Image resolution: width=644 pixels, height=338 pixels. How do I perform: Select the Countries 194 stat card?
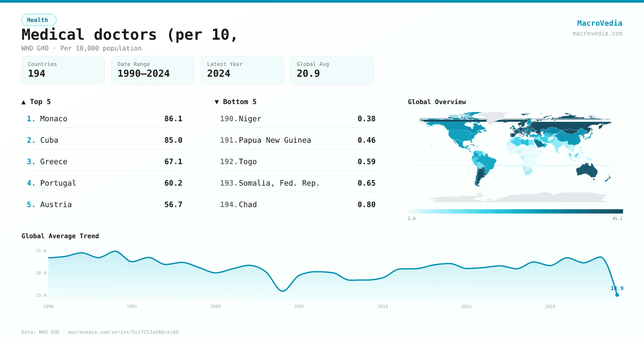63,70
